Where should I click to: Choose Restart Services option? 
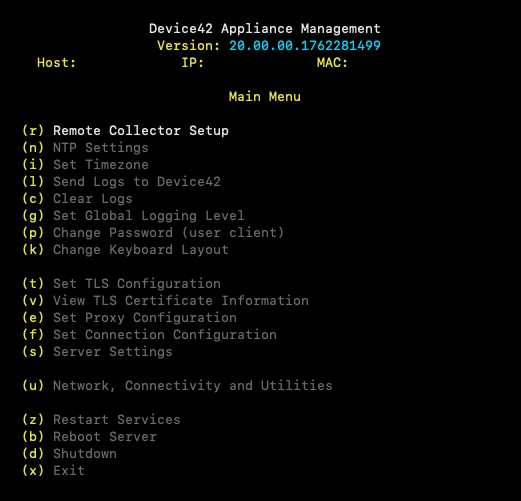(x=117, y=420)
